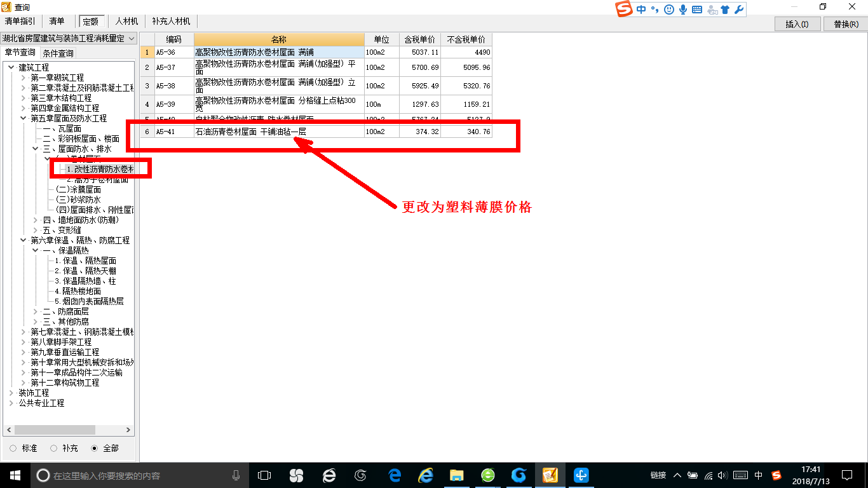Image resolution: width=868 pixels, height=488 pixels.
Task: Switch to the 章节查询 tab
Action: (20, 53)
